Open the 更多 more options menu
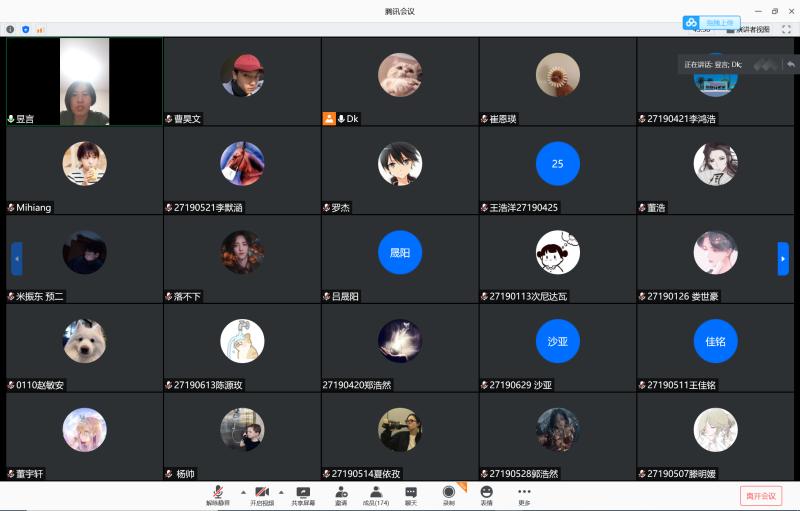Viewport: 800px width, 511px height. tap(524, 494)
